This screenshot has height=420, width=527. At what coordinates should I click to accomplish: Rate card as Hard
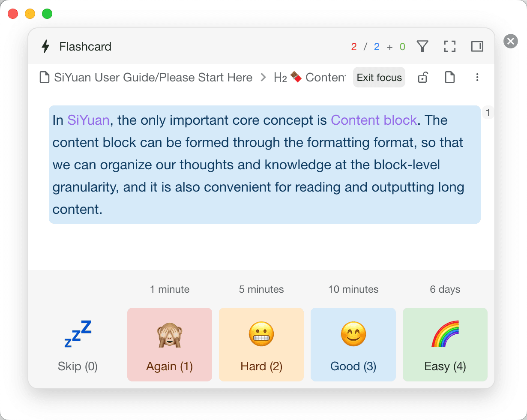click(261, 345)
